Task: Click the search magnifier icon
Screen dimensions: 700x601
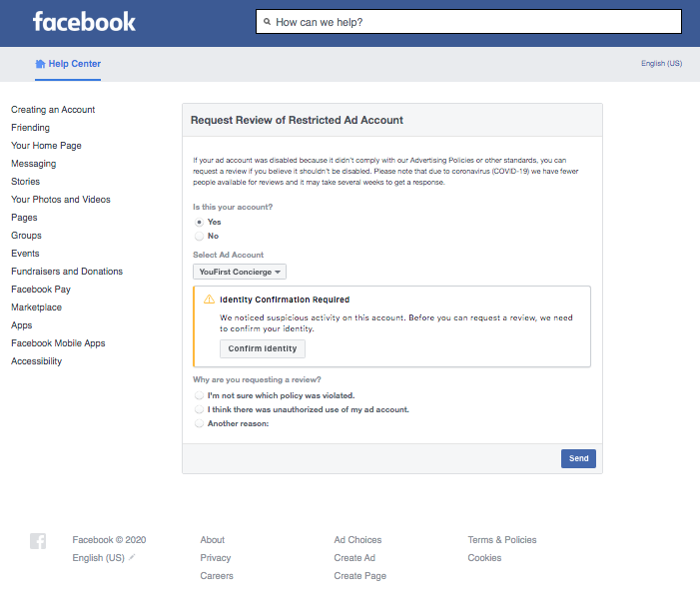Action: click(267, 21)
